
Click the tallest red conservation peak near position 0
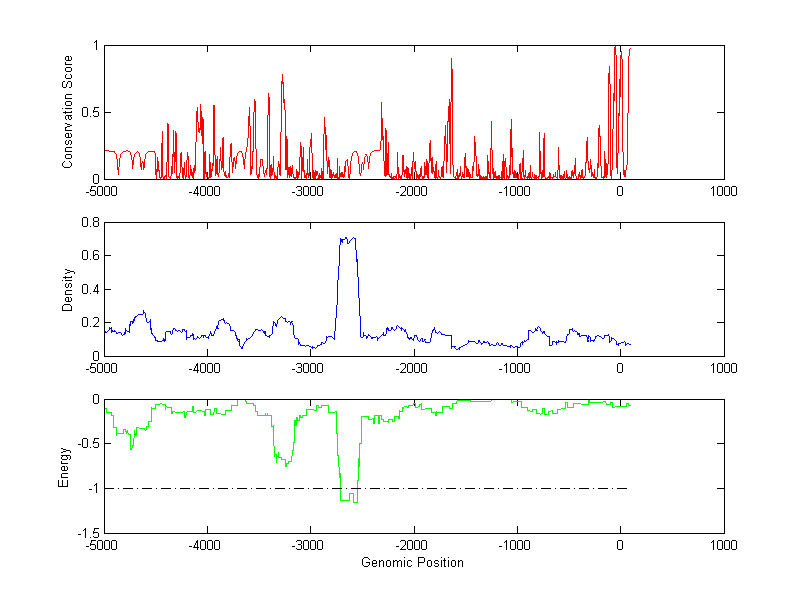point(617,50)
